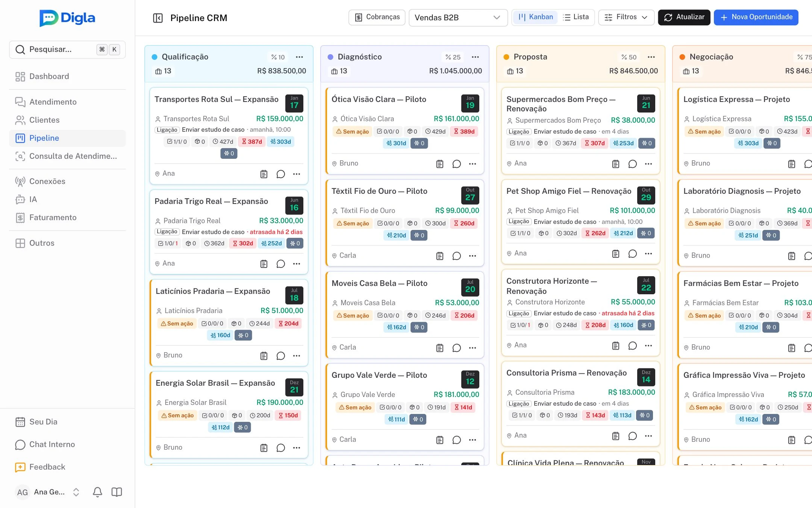Open Qualificação column options menu
Viewport: 812px width, 508px height.
[299, 57]
